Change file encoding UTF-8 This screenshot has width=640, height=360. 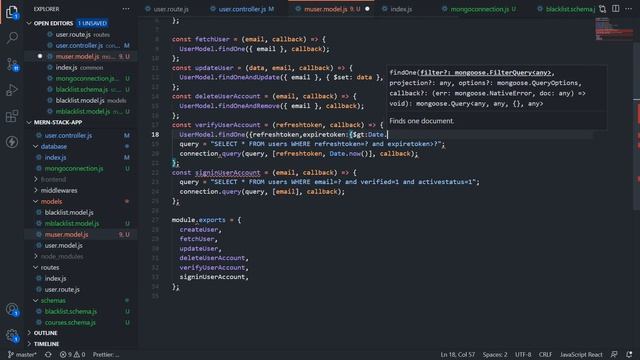coord(523,354)
